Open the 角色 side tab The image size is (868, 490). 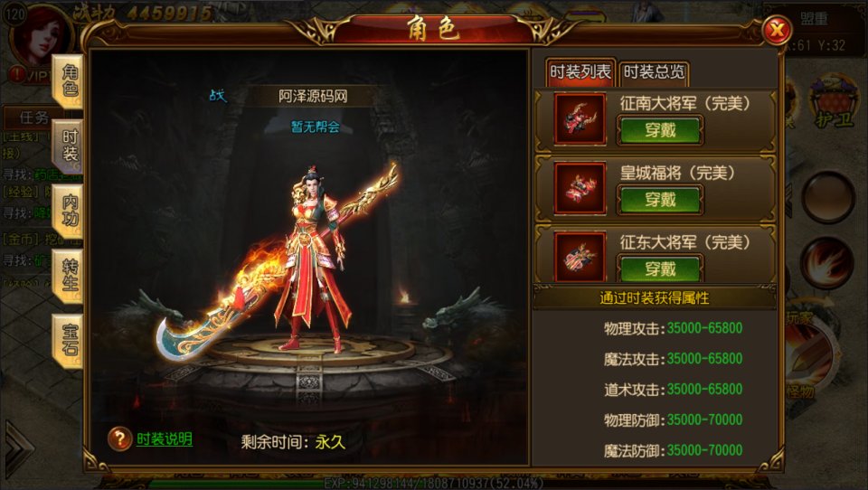click(x=69, y=80)
